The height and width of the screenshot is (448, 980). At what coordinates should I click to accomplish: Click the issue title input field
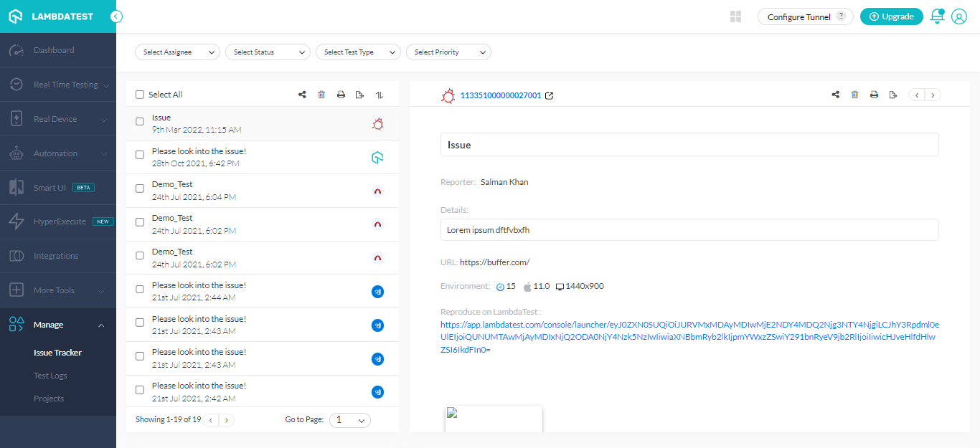click(x=689, y=145)
